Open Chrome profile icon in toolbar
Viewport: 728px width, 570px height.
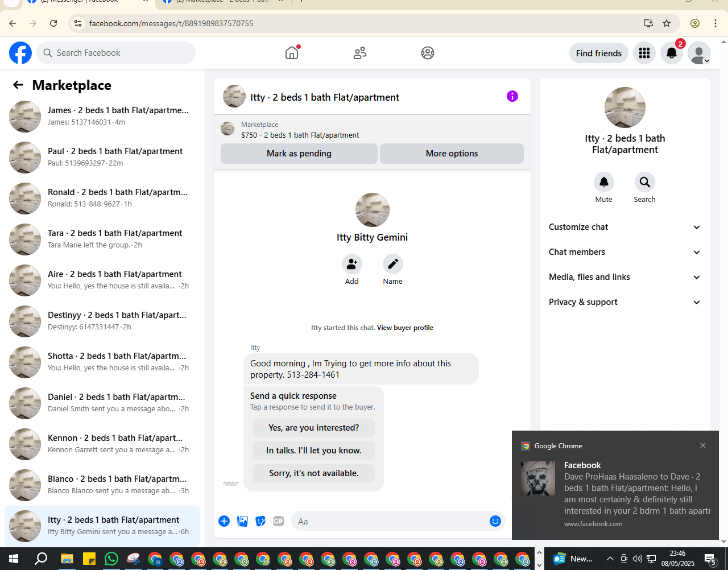tap(695, 23)
